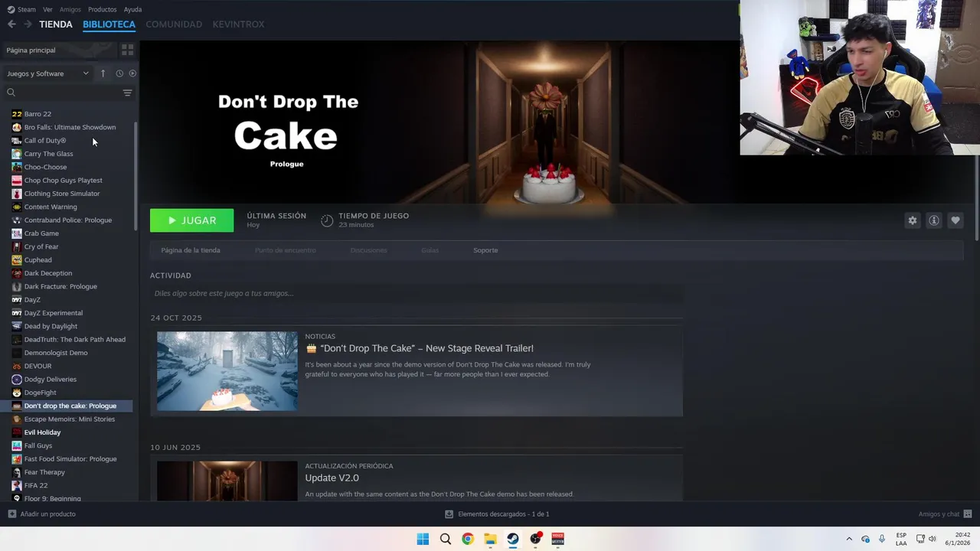The height and width of the screenshot is (551, 980).
Task: Click the game list scrollbar
Action: [136, 176]
